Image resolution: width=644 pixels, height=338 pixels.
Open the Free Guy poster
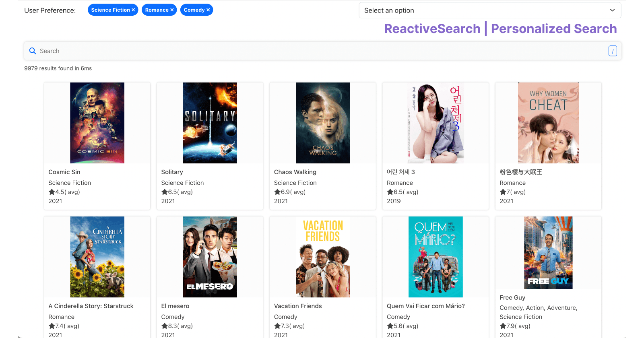pos(548,253)
